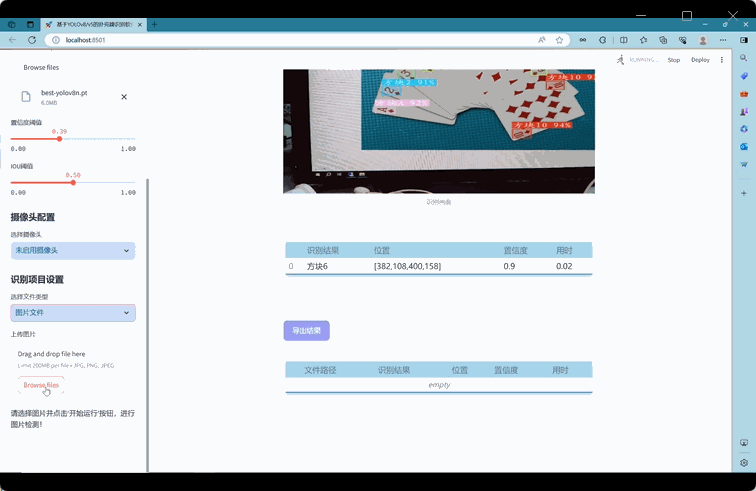
Task: Click the 0.02 time cell
Action: coord(564,266)
